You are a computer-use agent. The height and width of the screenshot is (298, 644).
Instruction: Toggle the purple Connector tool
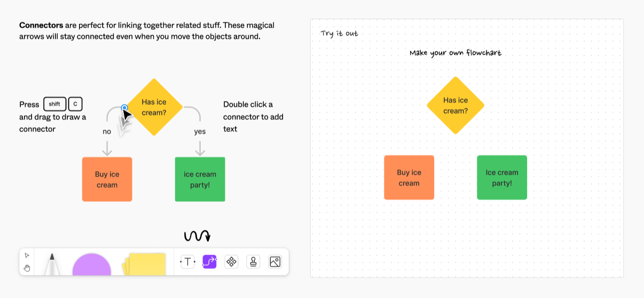pos(209,262)
